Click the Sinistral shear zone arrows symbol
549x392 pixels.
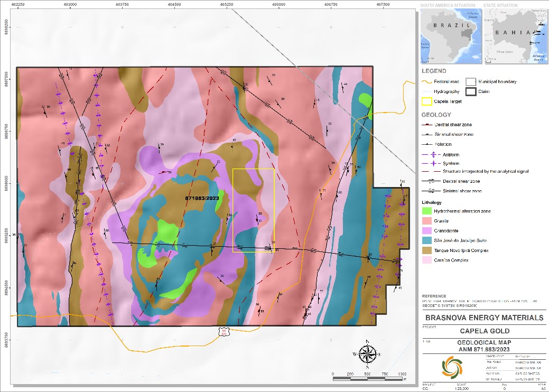[x=431, y=191]
